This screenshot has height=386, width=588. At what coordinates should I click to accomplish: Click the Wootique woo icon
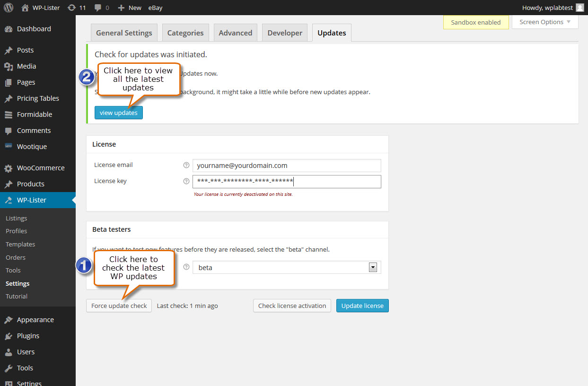(9, 146)
